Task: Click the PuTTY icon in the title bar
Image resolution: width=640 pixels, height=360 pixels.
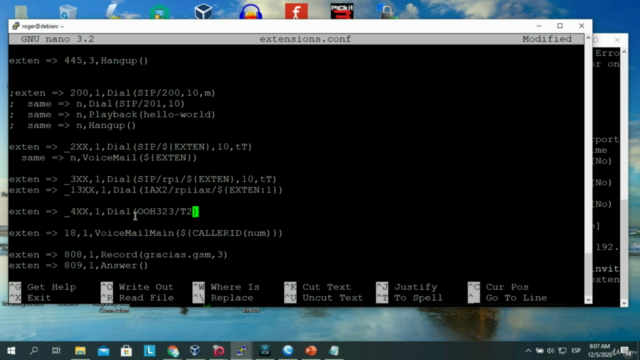Action: [16, 26]
